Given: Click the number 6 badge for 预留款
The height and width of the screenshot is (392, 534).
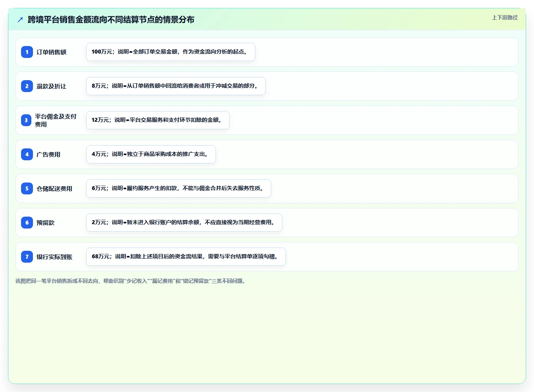Looking at the screenshot, I should [27, 223].
